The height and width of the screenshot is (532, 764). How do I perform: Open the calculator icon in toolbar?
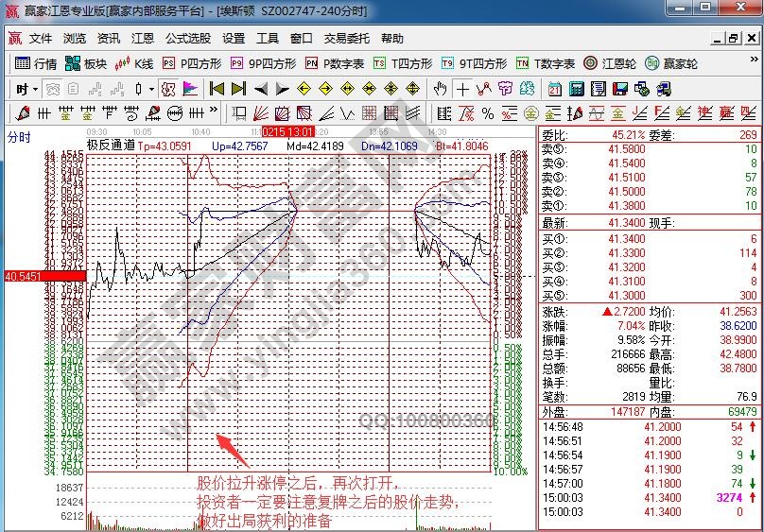pos(575,89)
